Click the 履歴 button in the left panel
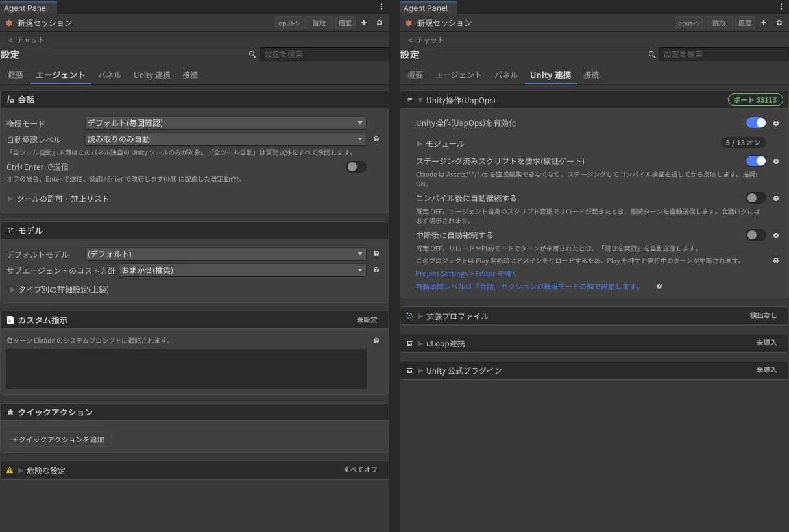This screenshot has width=789, height=532. tap(345, 23)
